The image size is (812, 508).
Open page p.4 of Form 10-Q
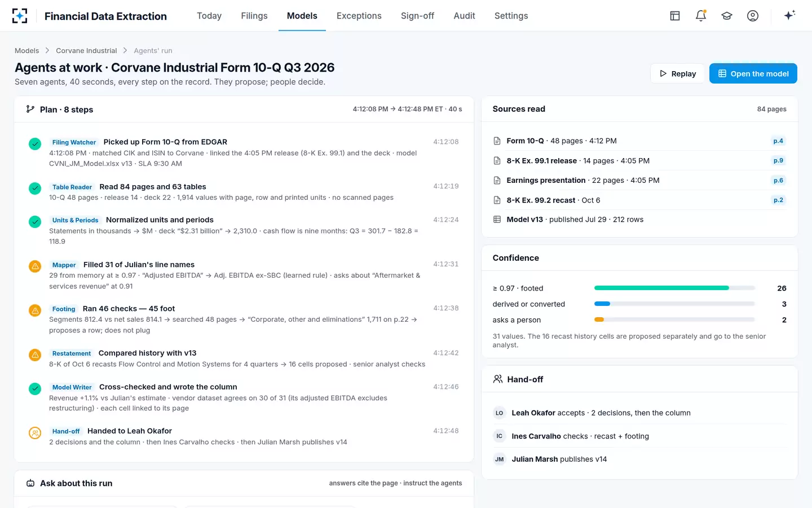(x=778, y=141)
